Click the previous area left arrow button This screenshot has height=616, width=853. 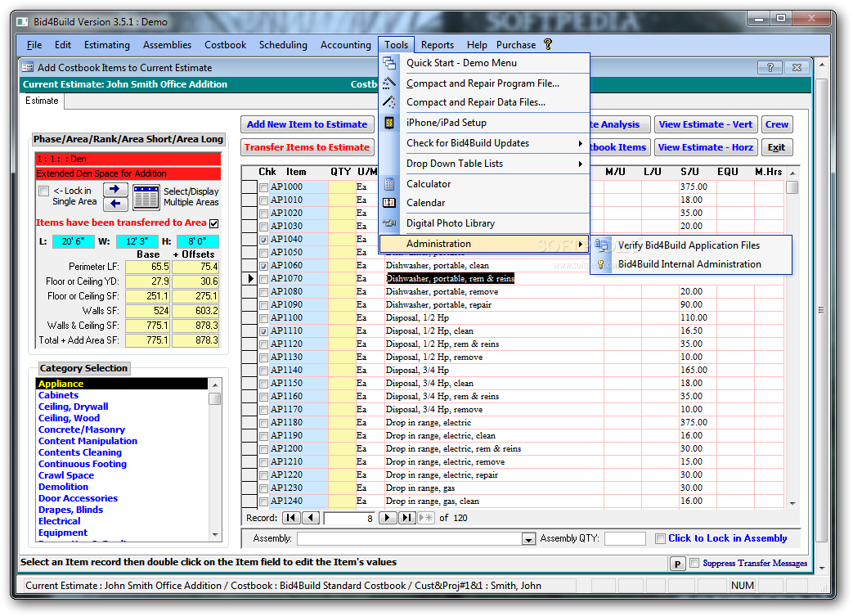tap(115, 204)
